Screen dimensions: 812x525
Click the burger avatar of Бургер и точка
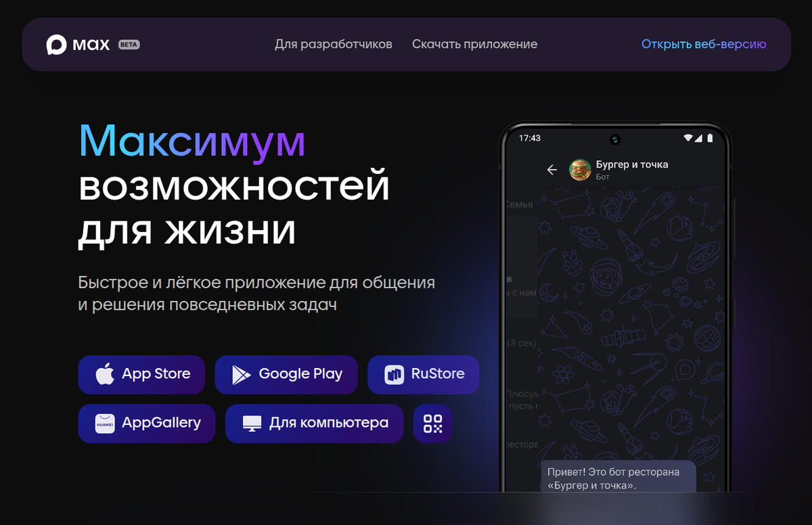(x=580, y=170)
